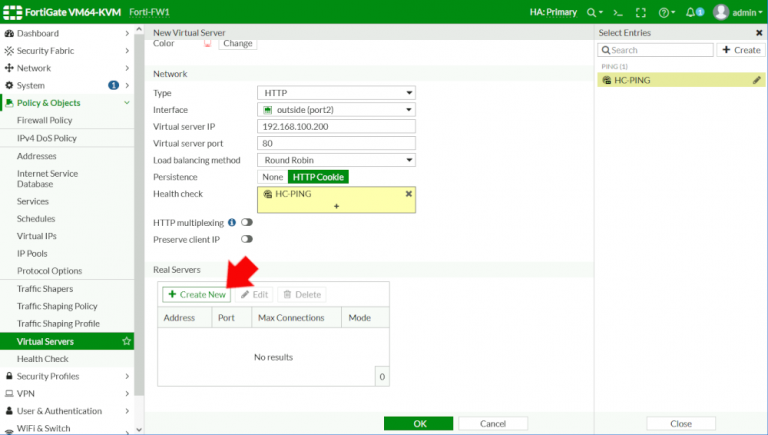This screenshot has height=435, width=768.
Task: Expand the Dashboard menu
Action: pyautogui.click(x=67, y=33)
